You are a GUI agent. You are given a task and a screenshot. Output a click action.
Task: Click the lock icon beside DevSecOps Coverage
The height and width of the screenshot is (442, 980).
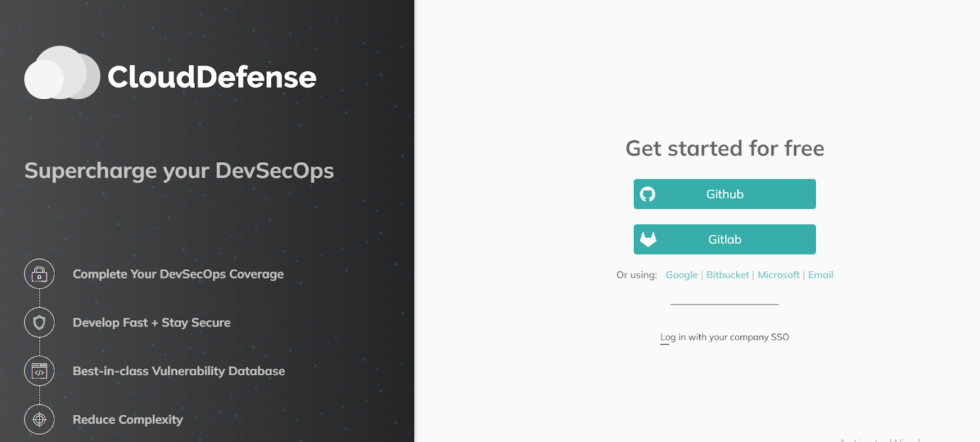pyautogui.click(x=39, y=274)
